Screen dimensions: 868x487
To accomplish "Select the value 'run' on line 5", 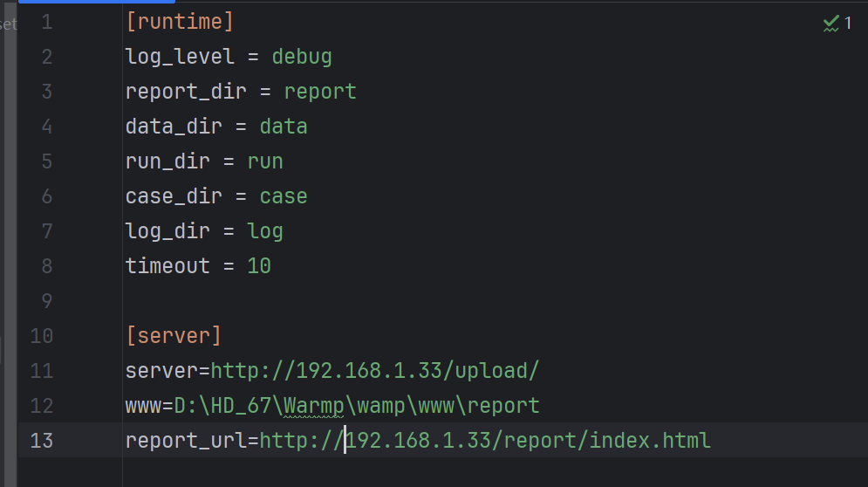I will (x=265, y=161).
